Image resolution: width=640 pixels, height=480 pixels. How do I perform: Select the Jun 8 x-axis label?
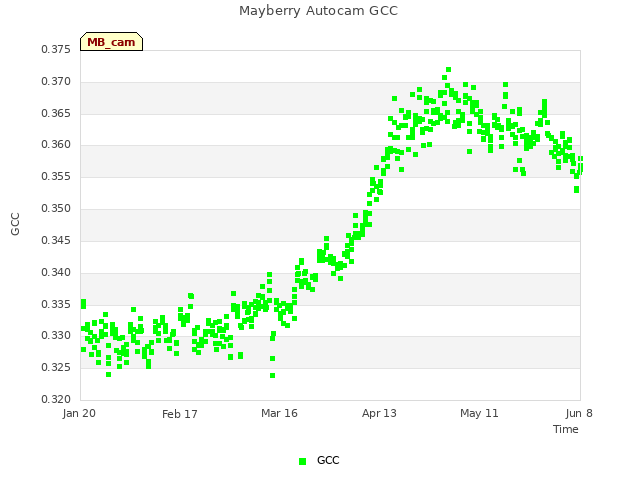(579, 413)
